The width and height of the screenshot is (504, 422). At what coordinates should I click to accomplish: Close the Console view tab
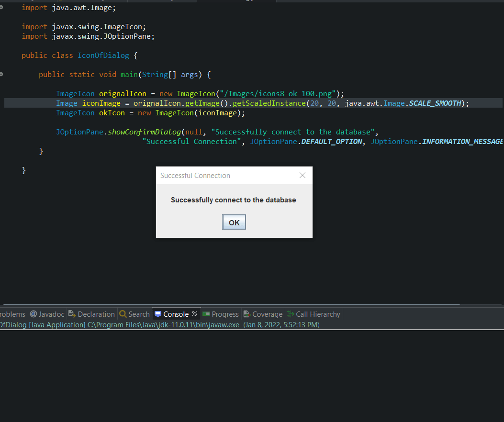pyautogui.click(x=194, y=314)
